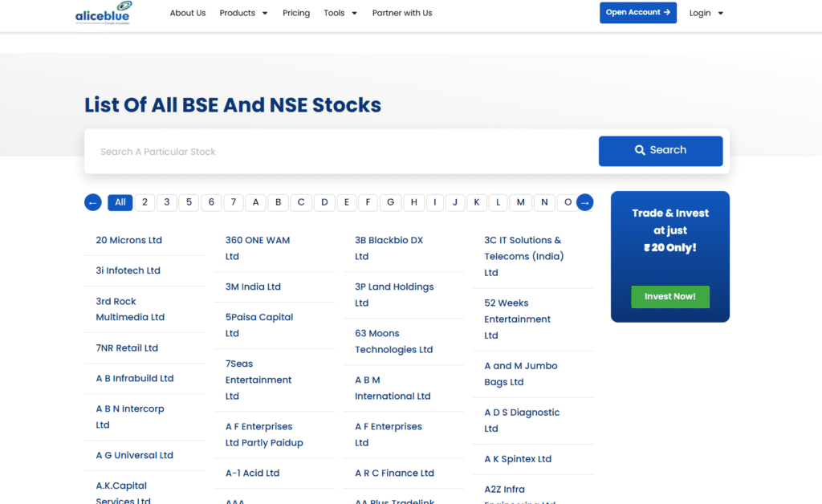Select the All filter tab
The image size is (822, 504).
point(120,202)
